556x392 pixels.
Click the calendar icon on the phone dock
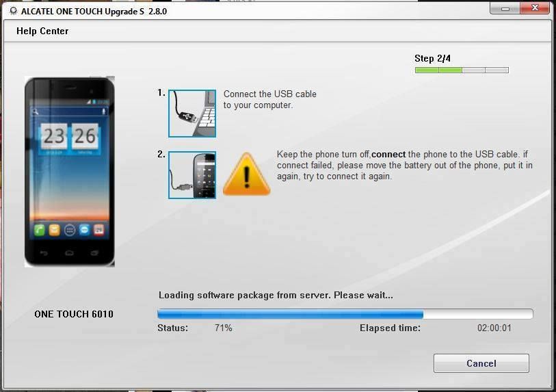point(99,230)
